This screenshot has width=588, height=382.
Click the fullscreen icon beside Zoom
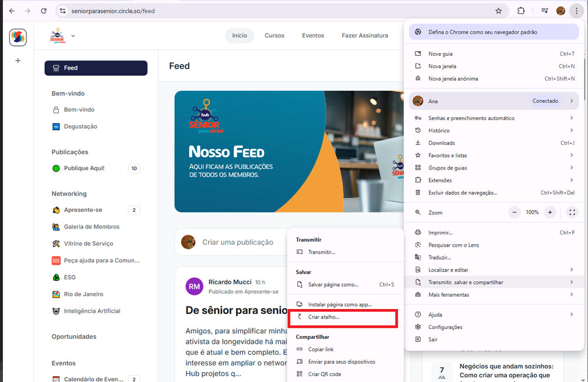[572, 212]
